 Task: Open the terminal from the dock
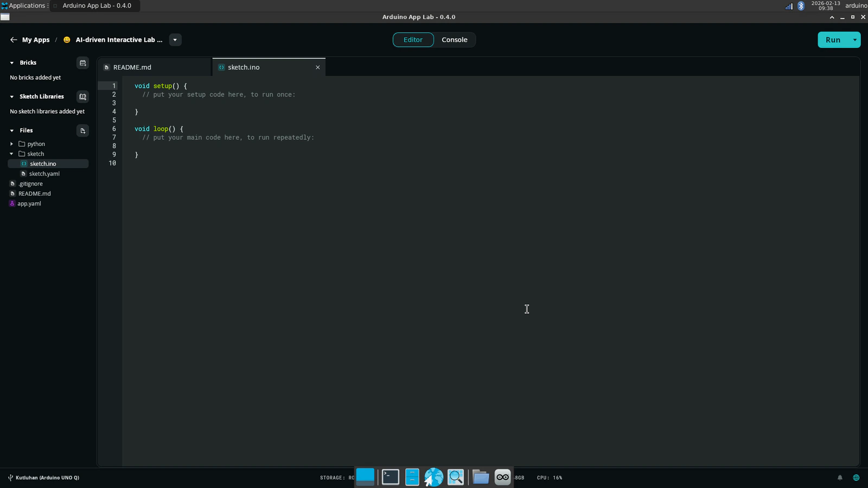tap(391, 477)
